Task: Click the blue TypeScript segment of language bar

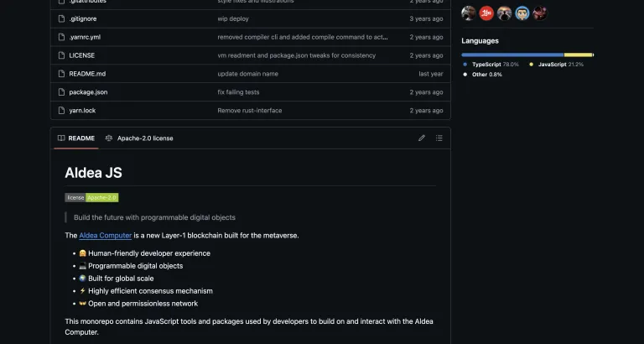Action: (x=512, y=55)
